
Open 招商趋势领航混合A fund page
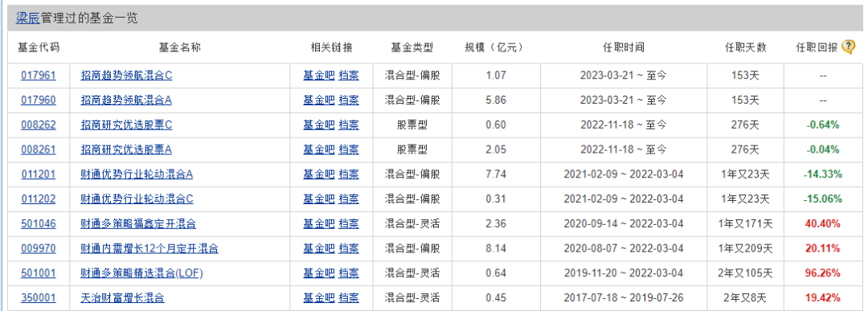pos(126,100)
